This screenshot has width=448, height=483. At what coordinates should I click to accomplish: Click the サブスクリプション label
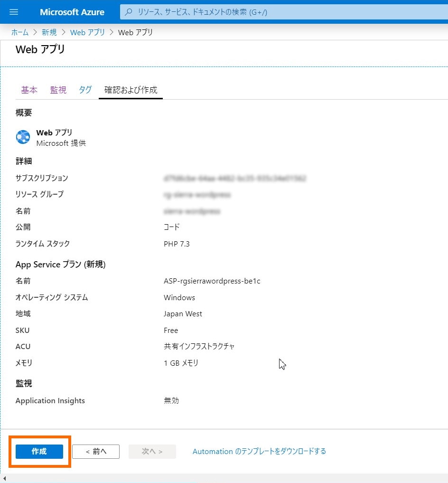point(42,178)
